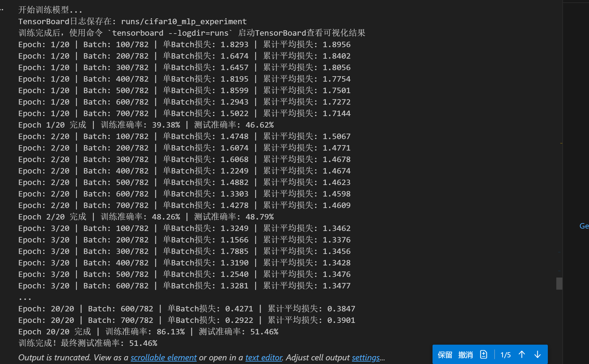Click the tensorboard --logdir=runs command text
This screenshot has height=364, width=589.
click(170, 33)
